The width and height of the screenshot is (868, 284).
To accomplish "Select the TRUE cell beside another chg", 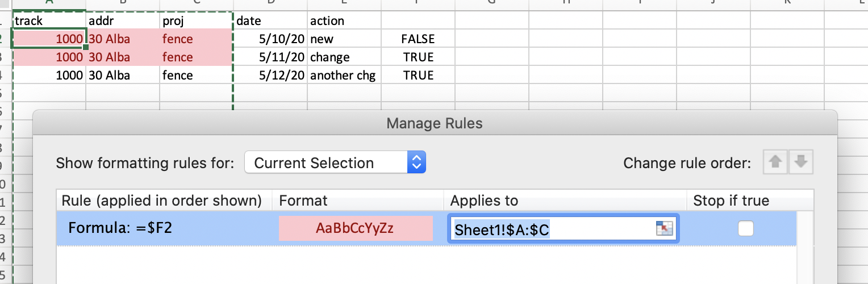I will [x=418, y=75].
